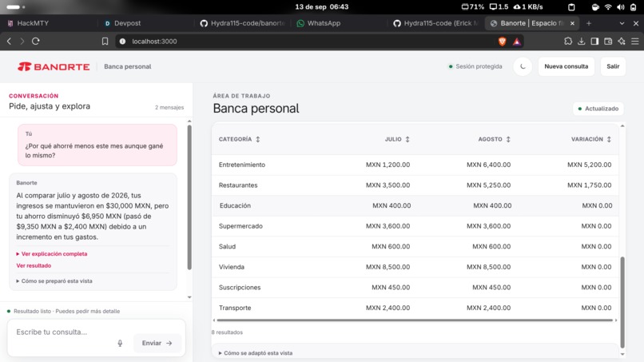The width and height of the screenshot is (644, 362).
Task: Click conversation panel vertical scrollbar
Action: [x=189, y=197]
